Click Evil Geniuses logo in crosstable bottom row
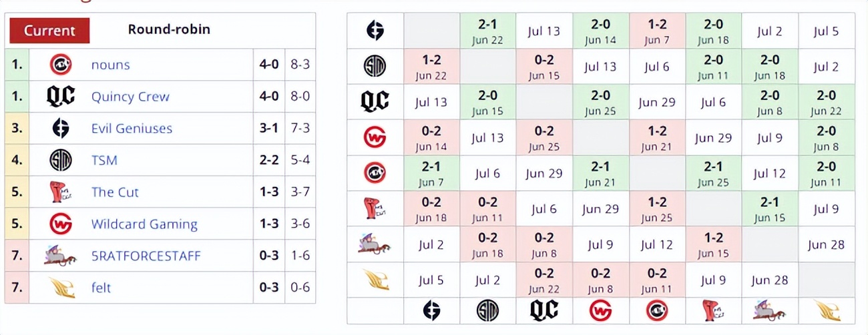This screenshot has height=335, width=868. click(431, 310)
